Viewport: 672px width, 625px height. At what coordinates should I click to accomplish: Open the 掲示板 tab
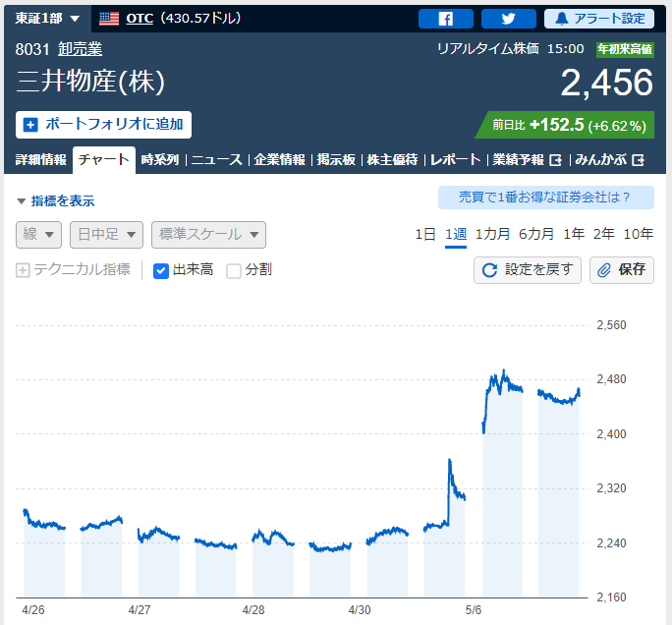336,159
